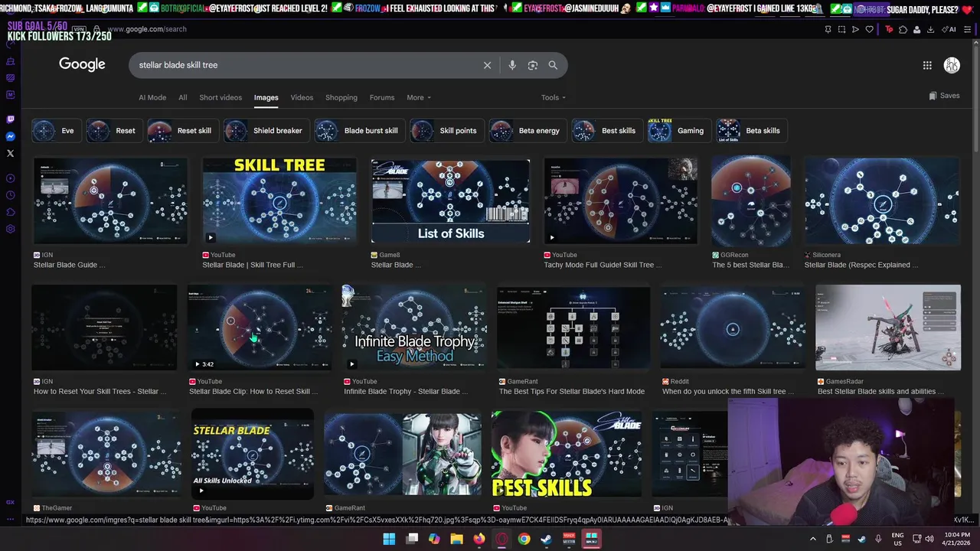Viewport: 980px width, 551px height.
Task: Open Google Chrome from the taskbar
Action: (x=524, y=539)
